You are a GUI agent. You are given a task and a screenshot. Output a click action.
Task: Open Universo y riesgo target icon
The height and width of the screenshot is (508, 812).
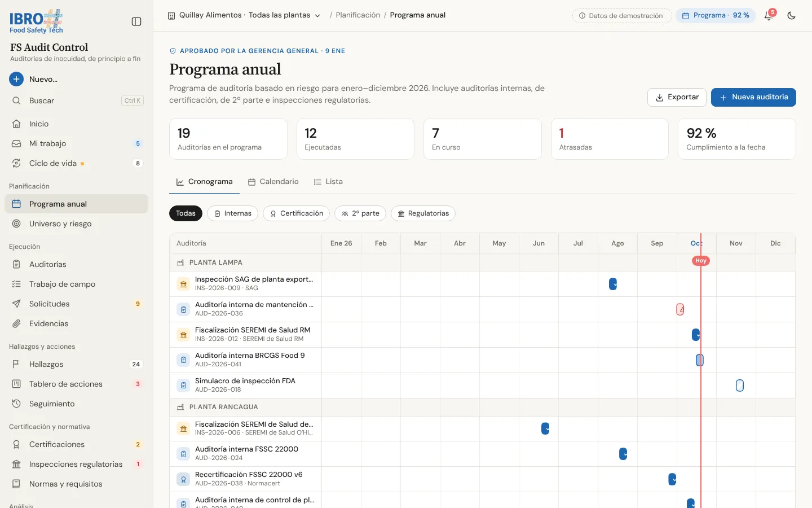click(x=16, y=224)
